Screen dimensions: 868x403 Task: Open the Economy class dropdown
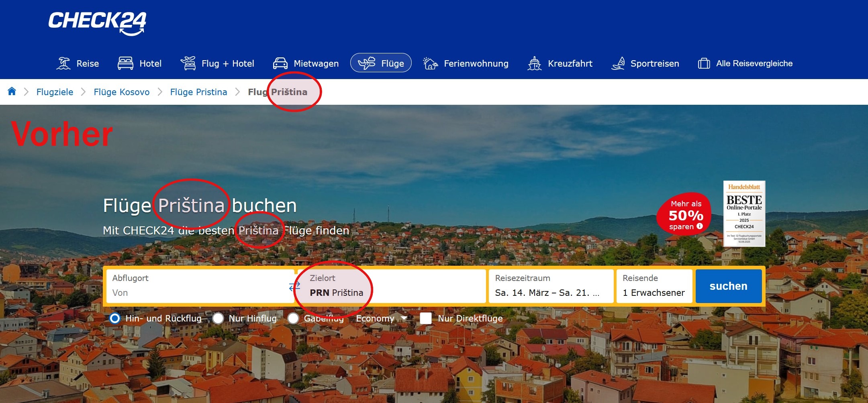pyautogui.click(x=381, y=318)
